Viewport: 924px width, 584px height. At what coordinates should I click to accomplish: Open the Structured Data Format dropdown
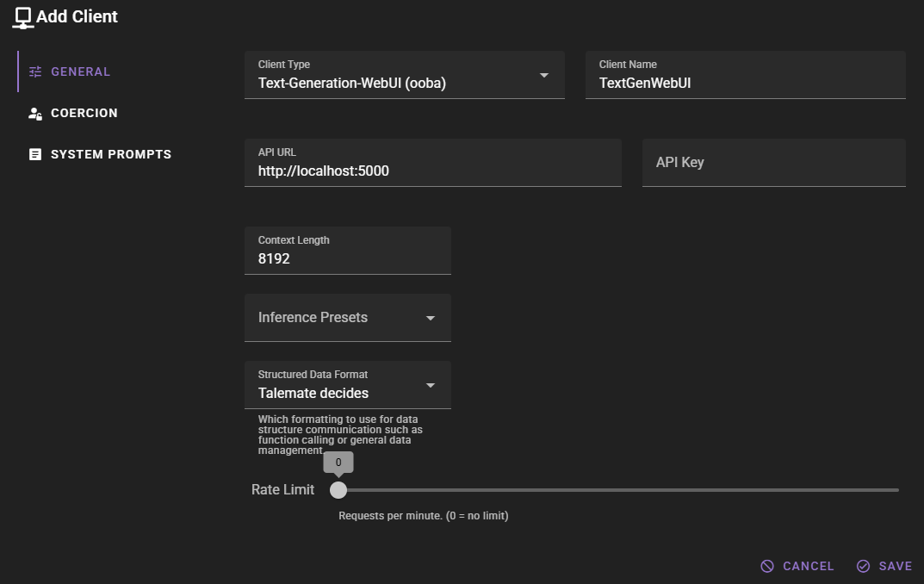(x=348, y=385)
